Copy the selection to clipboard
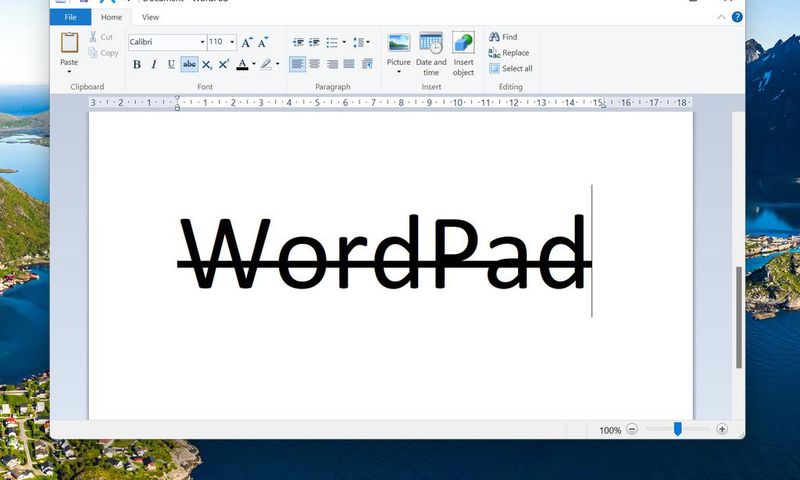The image size is (800, 480). (104, 53)
